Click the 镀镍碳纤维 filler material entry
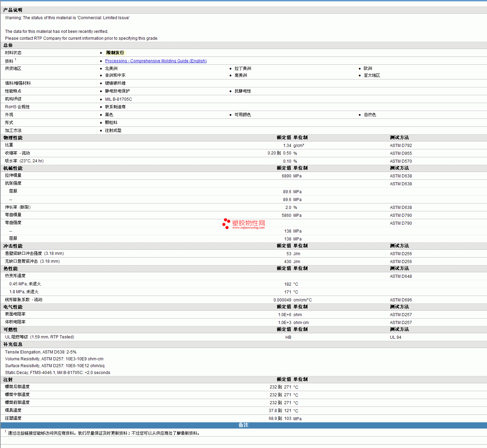 coord(115,83)
